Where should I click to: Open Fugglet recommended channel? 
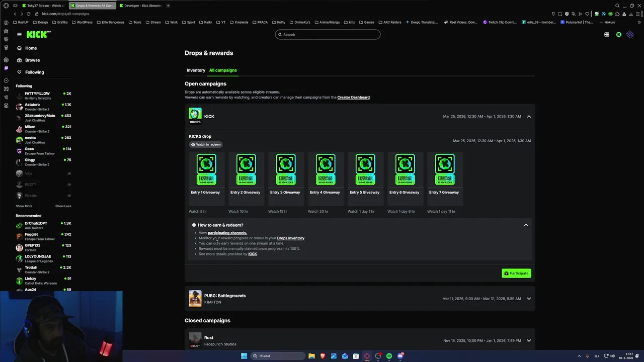click(x=43, y=236)
